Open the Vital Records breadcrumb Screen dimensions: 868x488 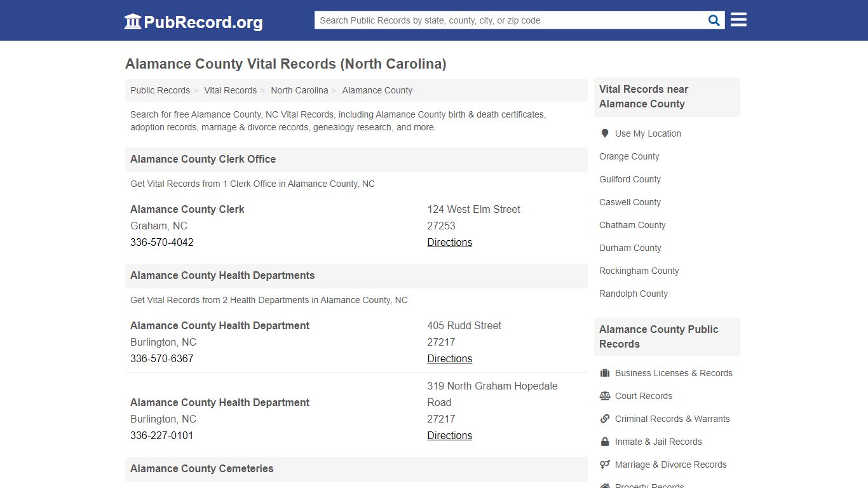click(231, 90)
